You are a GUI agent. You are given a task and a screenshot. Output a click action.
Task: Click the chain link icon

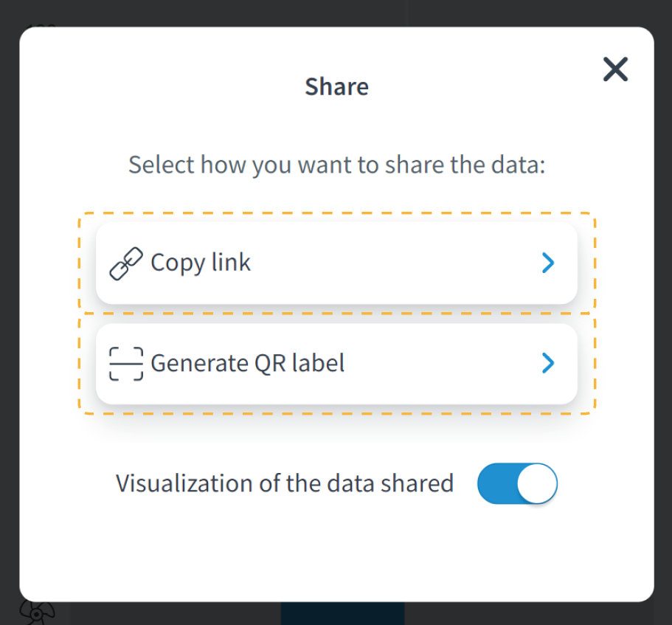tap(126, 263)
